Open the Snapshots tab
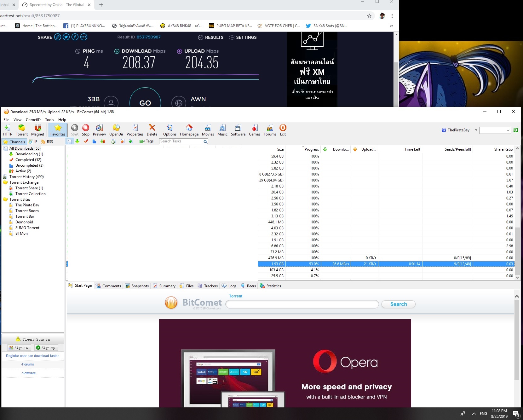The image size is (523, 420). 137,286
